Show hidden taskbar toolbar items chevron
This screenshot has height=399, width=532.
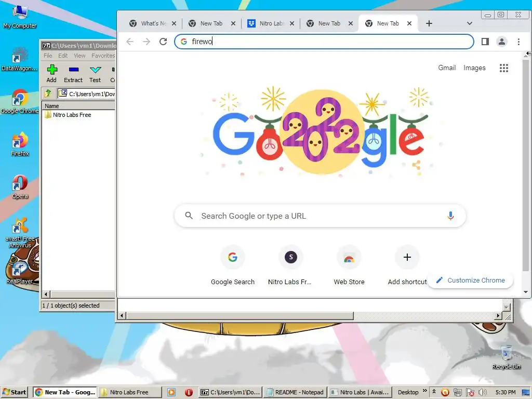(425, 391)
